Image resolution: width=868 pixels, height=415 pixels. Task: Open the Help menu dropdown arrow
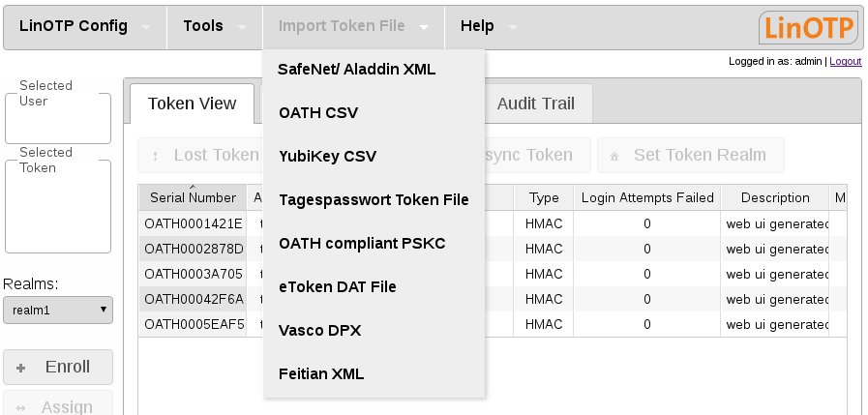point(512,27)
